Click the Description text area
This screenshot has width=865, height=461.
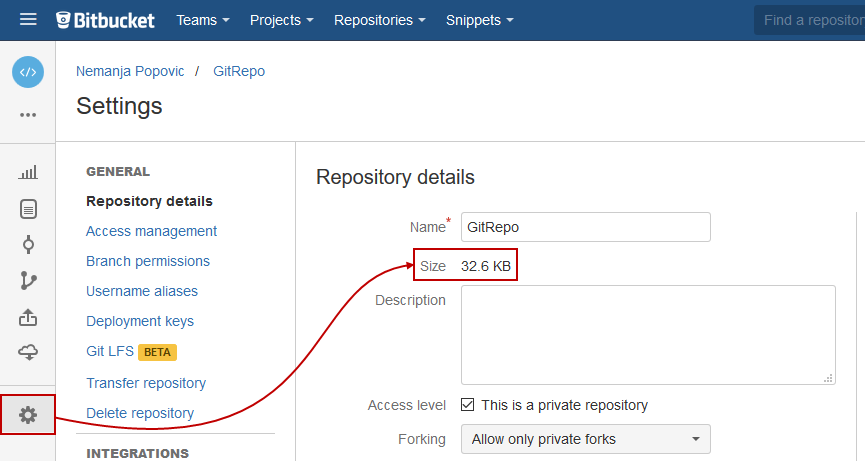647,334
